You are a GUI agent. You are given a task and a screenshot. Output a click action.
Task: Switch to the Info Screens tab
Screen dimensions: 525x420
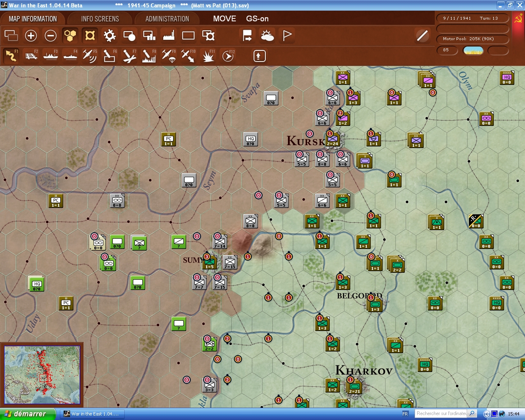click(100, 19)
